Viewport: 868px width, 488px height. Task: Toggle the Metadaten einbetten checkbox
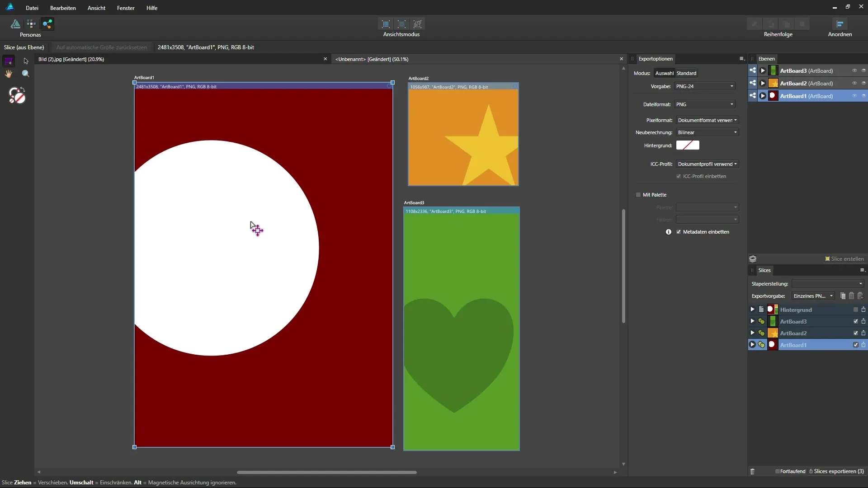[679, 232]
